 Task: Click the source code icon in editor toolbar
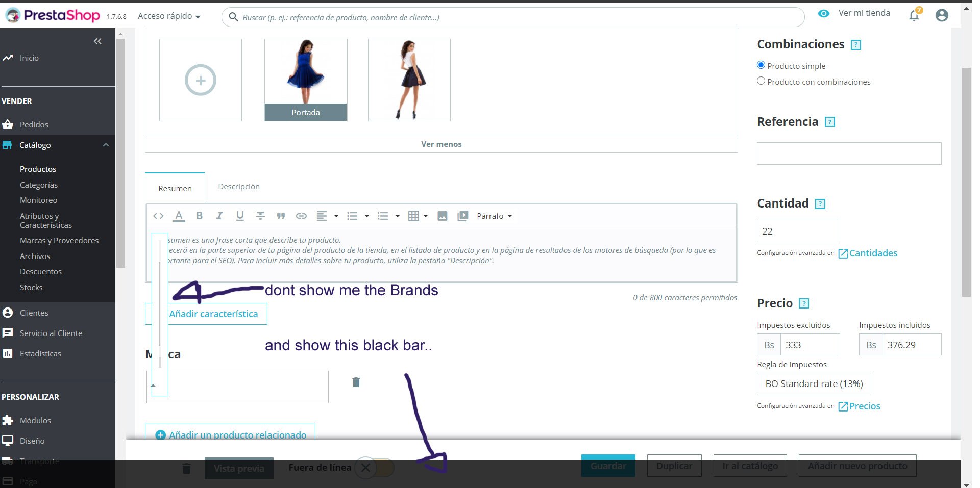pos(158,216)
